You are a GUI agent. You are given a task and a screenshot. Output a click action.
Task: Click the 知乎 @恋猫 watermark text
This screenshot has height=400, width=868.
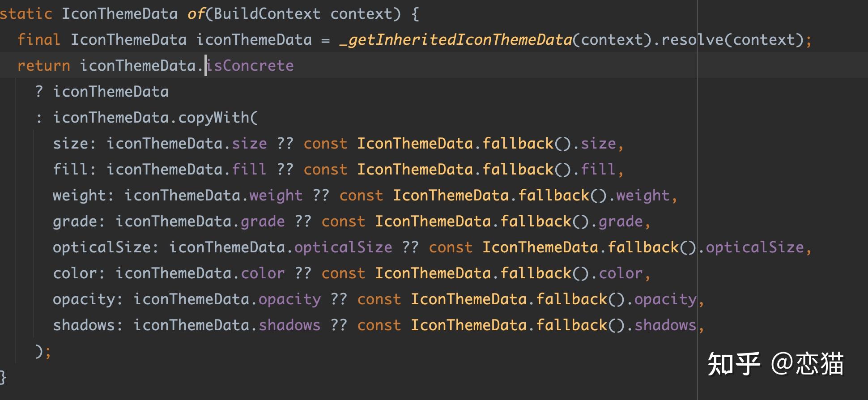pyautogui.click(x=775, y=363)
